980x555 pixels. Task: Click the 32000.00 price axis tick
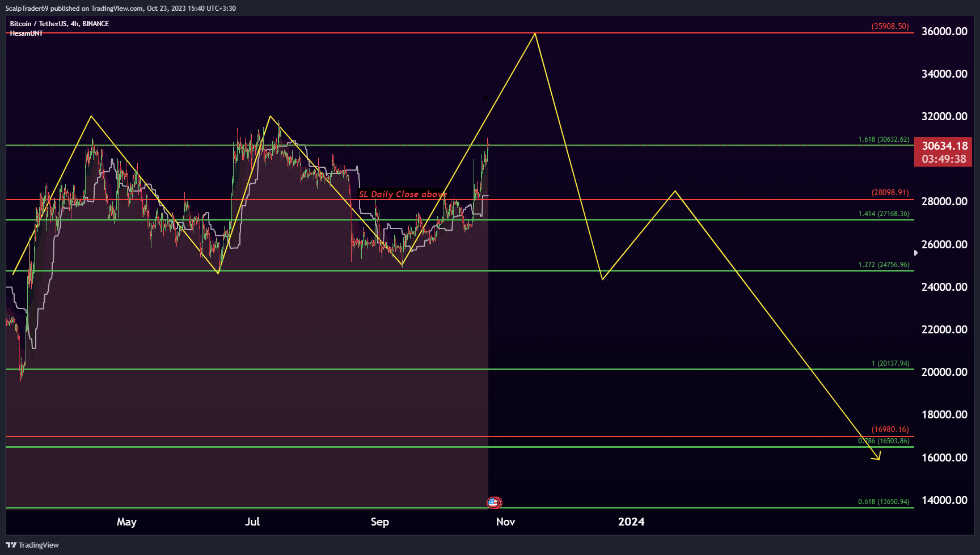tap(944, 116)
